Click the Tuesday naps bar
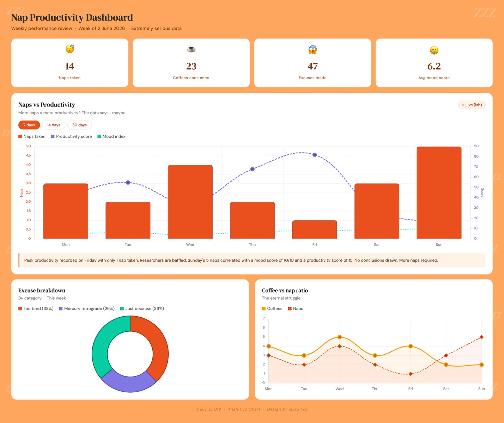 coord(128,220)
